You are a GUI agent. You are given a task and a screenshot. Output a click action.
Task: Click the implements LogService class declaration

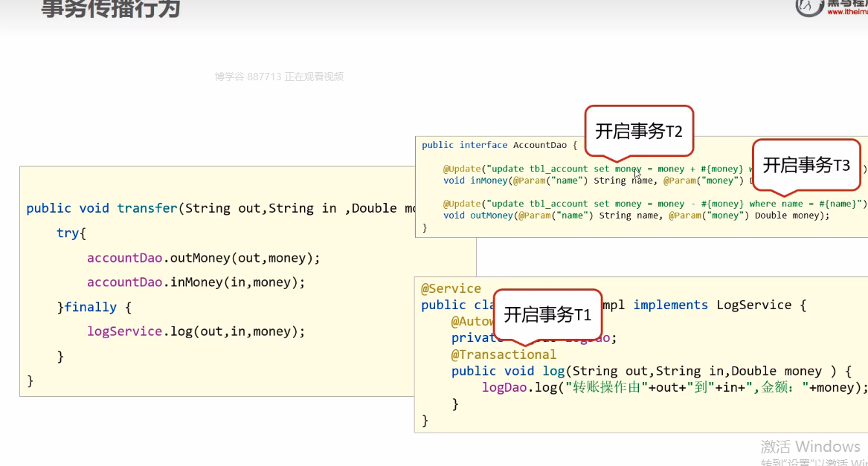614,305
